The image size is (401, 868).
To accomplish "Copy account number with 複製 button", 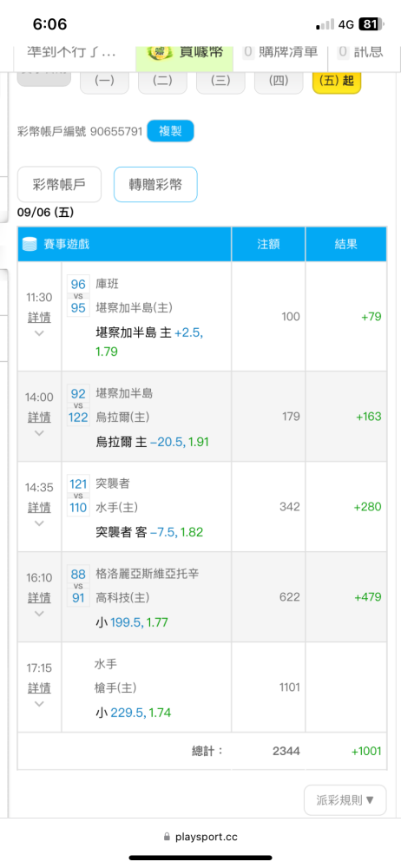I will pyautogui.click(x=171, y=131).
